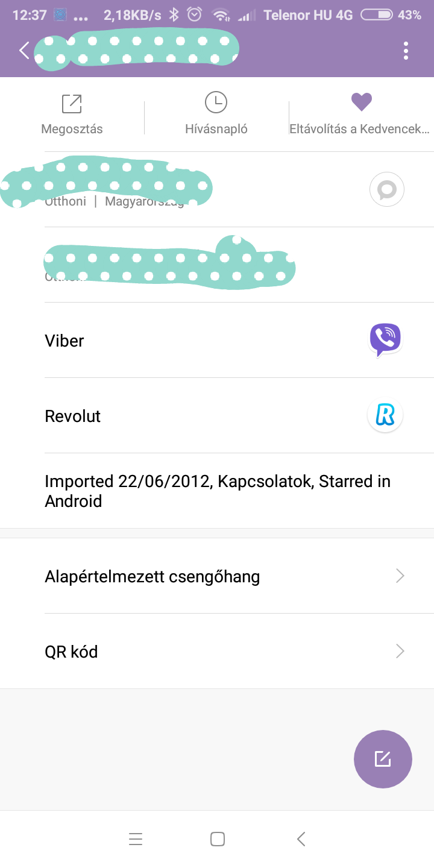Viewport: 434px width, 868px height.
Task: Tap the Revolut contact row label
Action: click(x=73, y=416)
